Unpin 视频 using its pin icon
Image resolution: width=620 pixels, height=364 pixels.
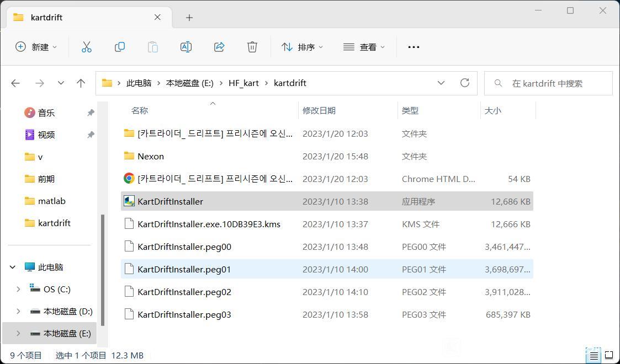pos(91,135)
